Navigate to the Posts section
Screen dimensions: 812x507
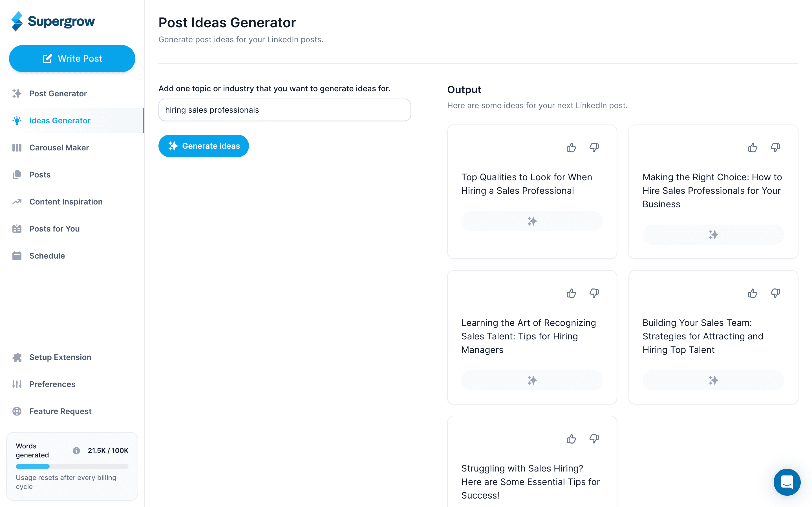[39, 174]
